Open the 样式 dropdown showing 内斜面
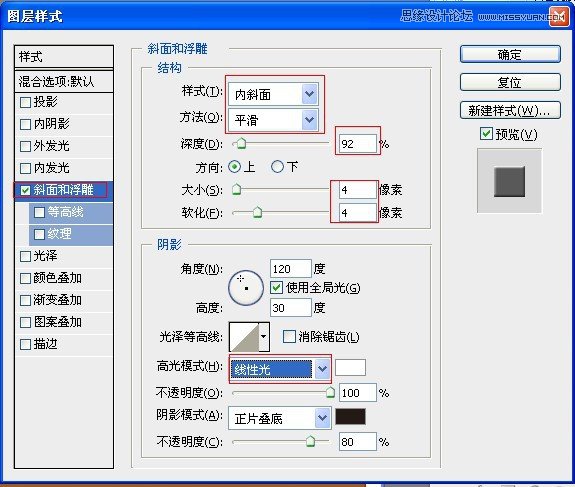Screen dimensions: 575x487 [x=273, y=94]
